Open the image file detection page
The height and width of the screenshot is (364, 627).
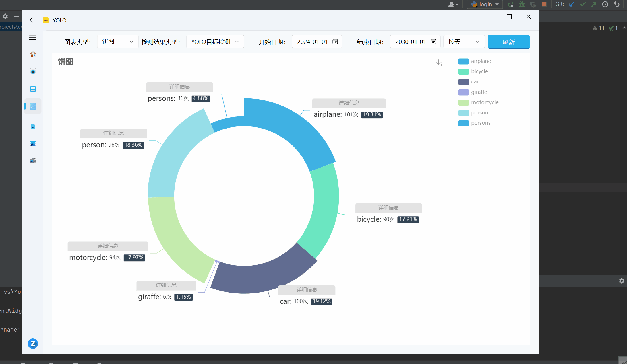pyautogui.click(x=33, y=126)
